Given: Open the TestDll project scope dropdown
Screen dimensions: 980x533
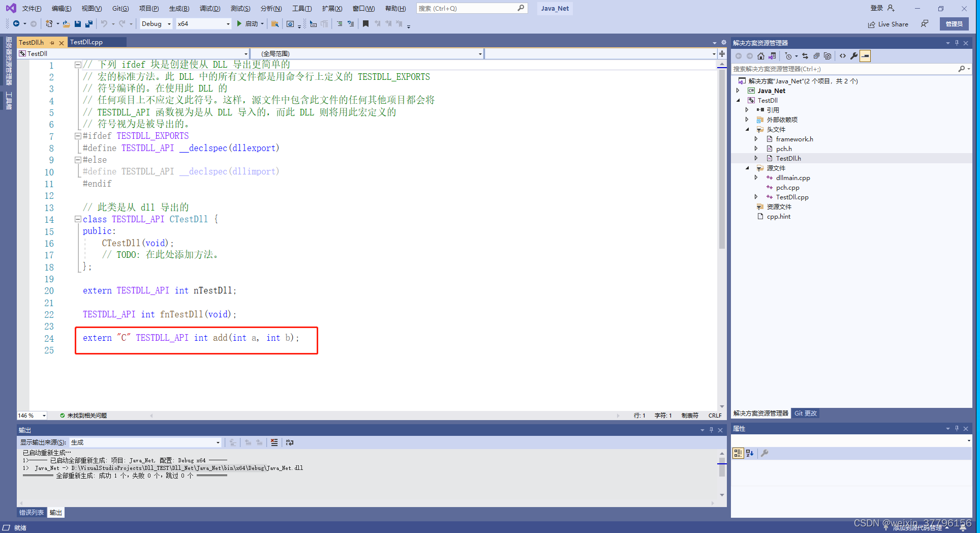Looking at the screenshot, I should click(133, 53).
